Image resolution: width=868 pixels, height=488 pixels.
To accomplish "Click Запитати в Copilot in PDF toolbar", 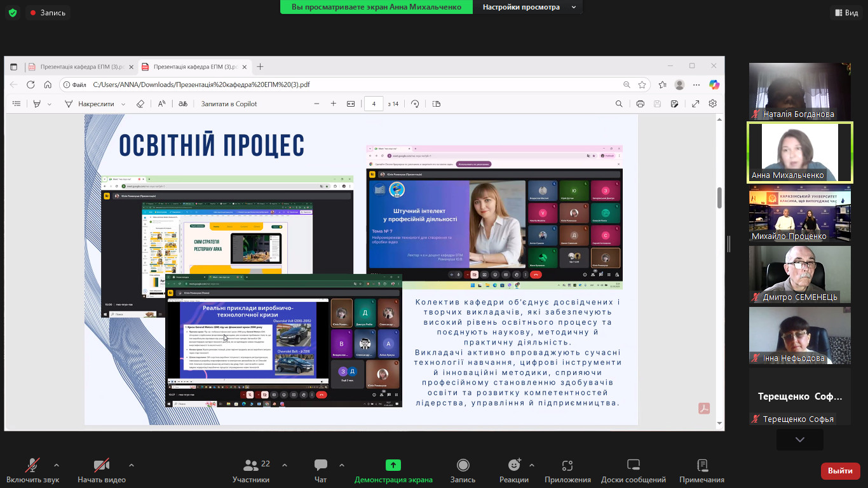I will click(x=229, y=104).
